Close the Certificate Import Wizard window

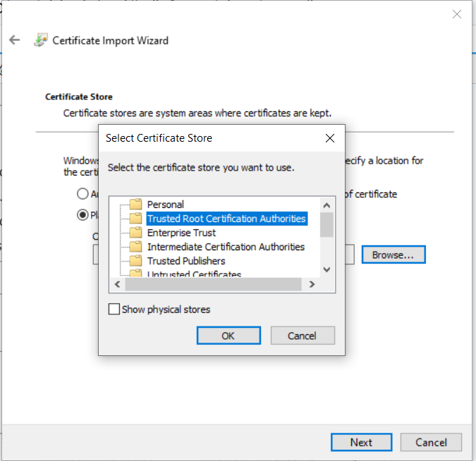point(456,14)
